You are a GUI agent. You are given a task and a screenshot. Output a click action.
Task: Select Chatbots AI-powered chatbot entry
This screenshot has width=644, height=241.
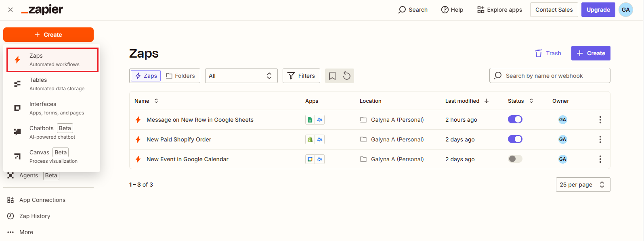point(52,132)
